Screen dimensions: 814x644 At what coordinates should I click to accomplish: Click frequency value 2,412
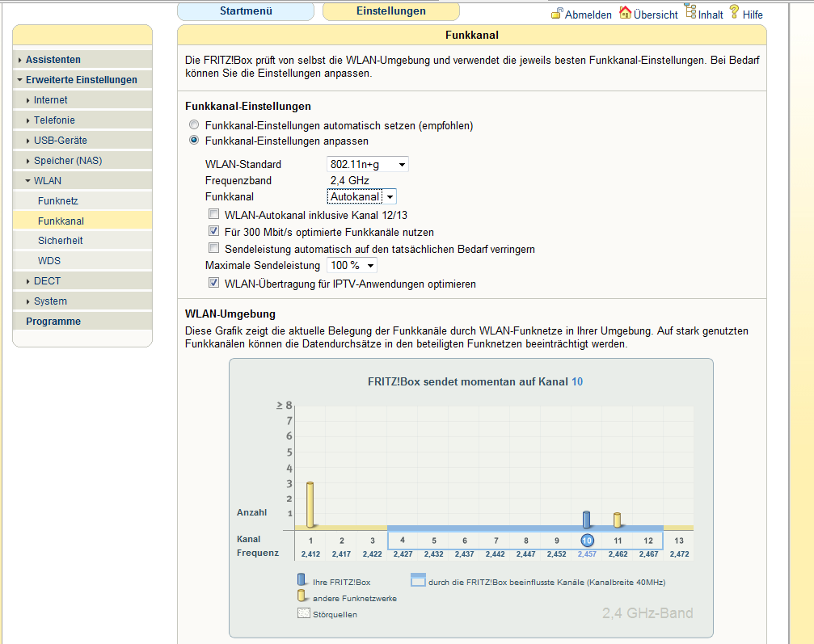310,554
